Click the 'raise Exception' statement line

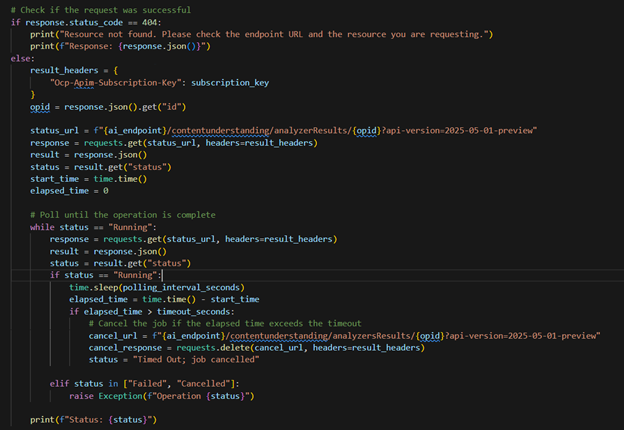(x=160, y=396)
